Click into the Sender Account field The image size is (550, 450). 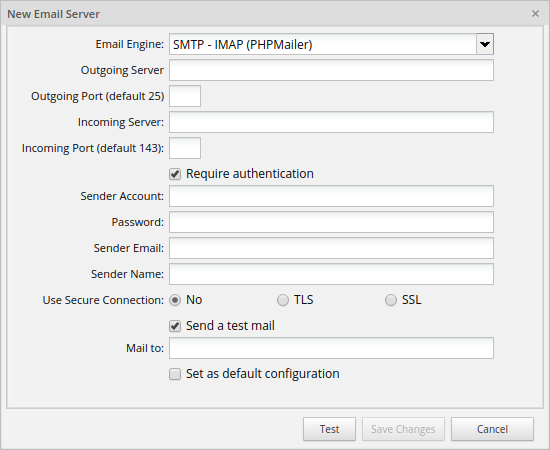point(331,196)
